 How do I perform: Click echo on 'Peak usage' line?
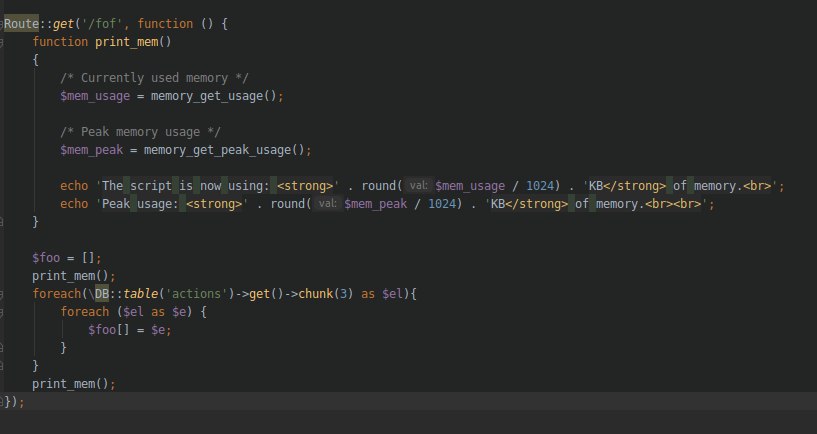[74, 204]
